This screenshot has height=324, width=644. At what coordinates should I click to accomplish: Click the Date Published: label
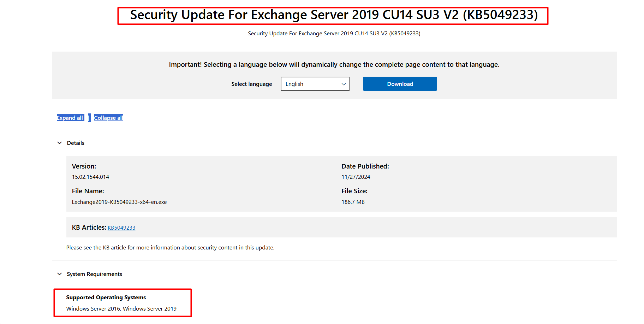click(x=365, y=166)
